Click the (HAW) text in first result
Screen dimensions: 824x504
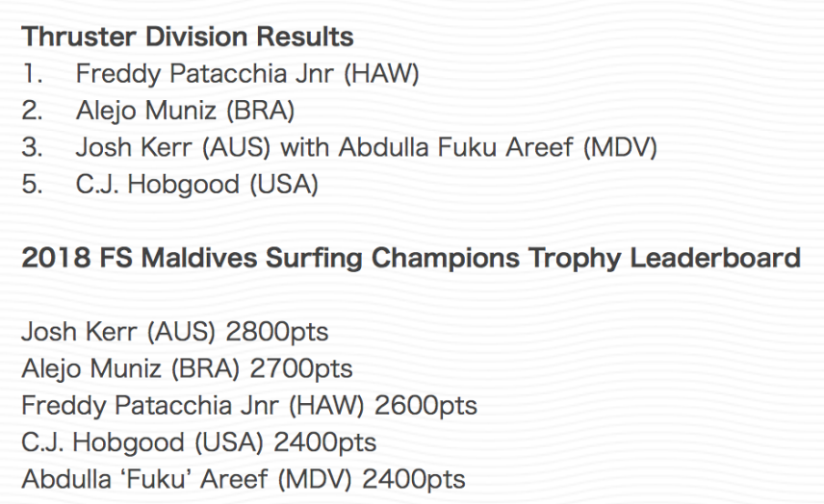[x=381, y=74]
